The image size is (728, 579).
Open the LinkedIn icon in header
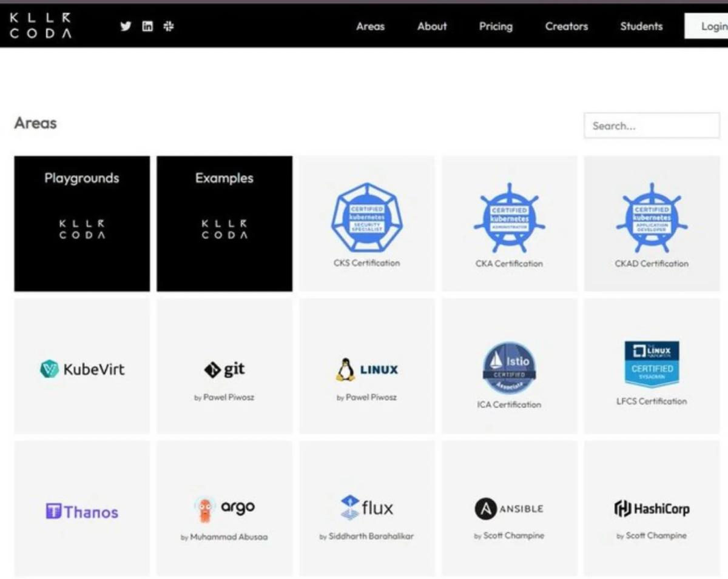click(147, 26)
